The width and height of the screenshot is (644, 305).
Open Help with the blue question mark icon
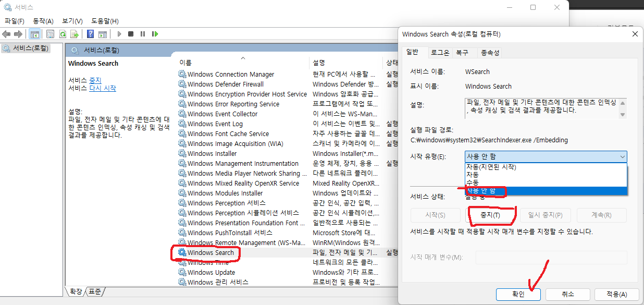[91, 34]
